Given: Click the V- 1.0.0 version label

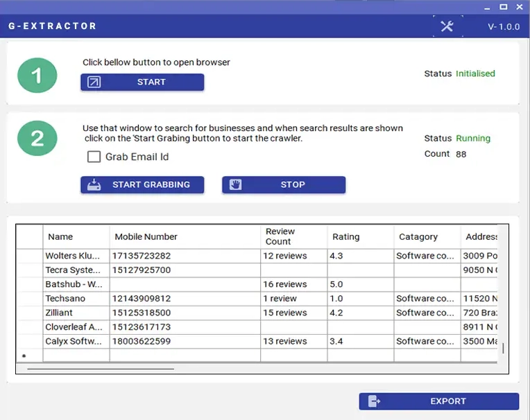Looking at the screenshot, I should pos(504,27).
